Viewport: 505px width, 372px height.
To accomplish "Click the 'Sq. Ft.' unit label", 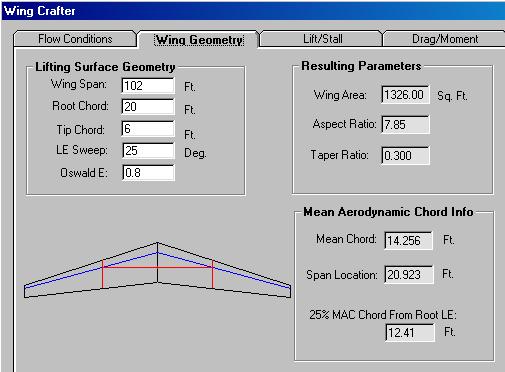I will tap(452, 96).
